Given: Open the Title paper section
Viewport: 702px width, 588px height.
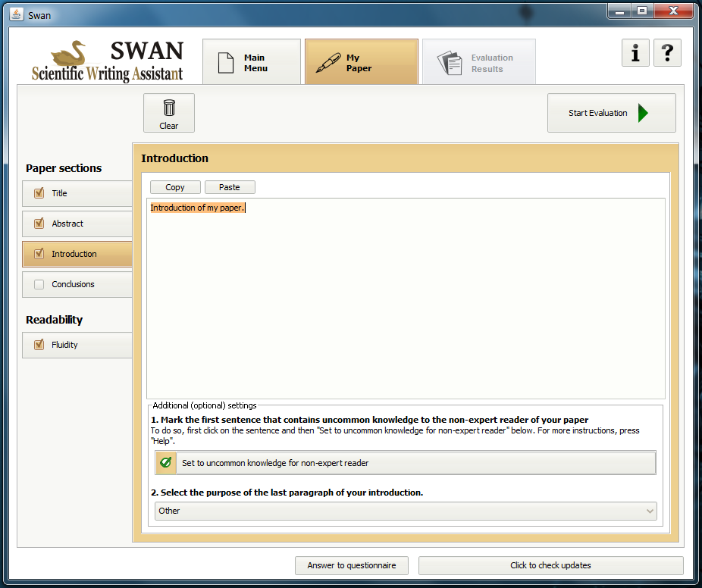Looking at the screenshot, I should (77, 193).
